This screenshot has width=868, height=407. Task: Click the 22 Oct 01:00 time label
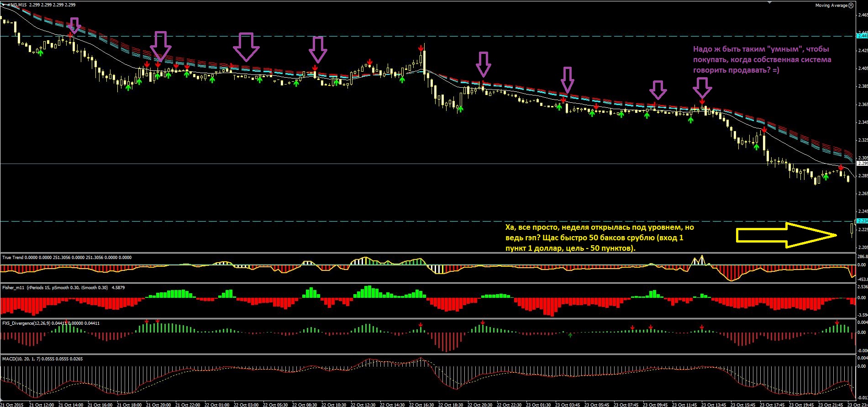click(x=217, y=405)
